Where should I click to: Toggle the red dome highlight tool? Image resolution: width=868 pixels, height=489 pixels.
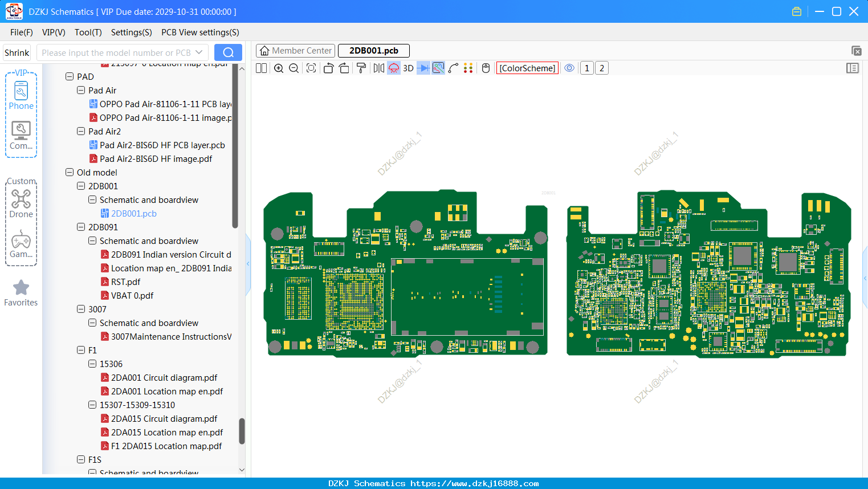click(394, 68)
